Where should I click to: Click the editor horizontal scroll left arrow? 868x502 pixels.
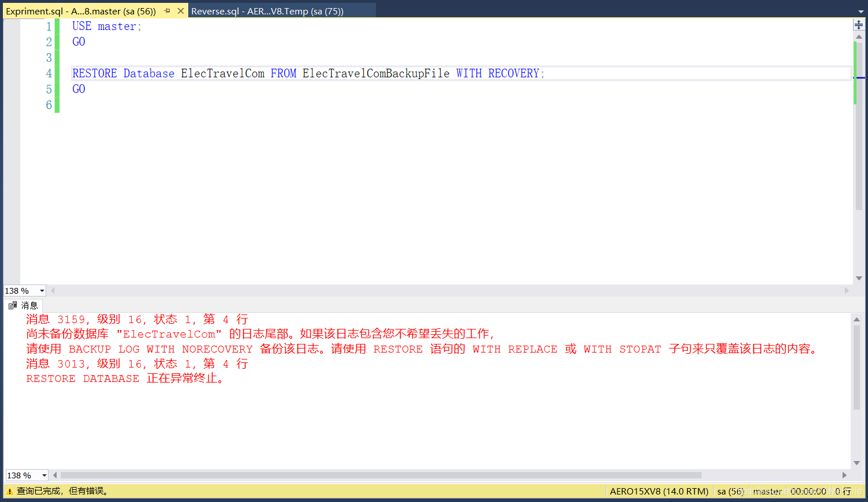(x=53, y=291)
